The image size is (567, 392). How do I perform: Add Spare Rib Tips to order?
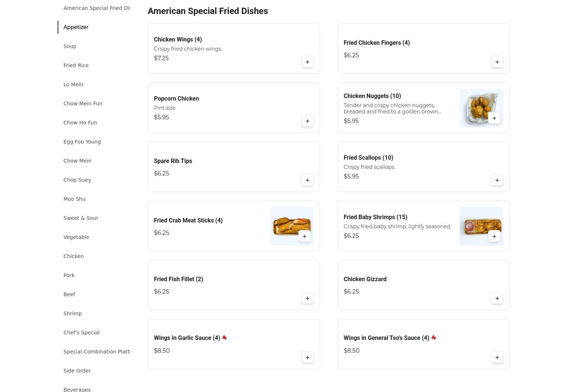(x=307, y=180)
